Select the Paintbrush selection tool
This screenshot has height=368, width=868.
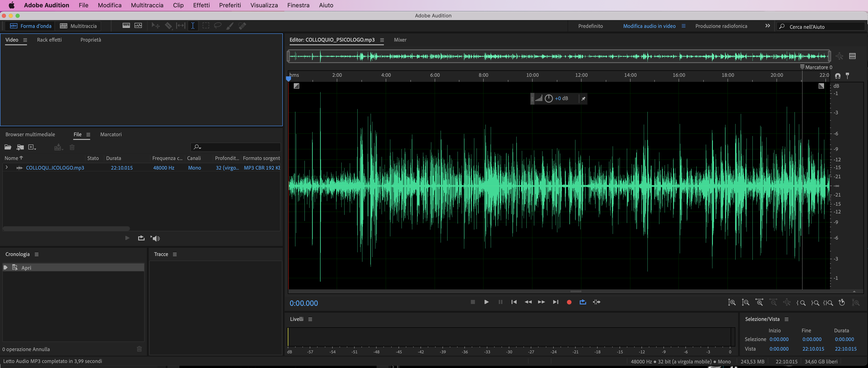point(230,26)
